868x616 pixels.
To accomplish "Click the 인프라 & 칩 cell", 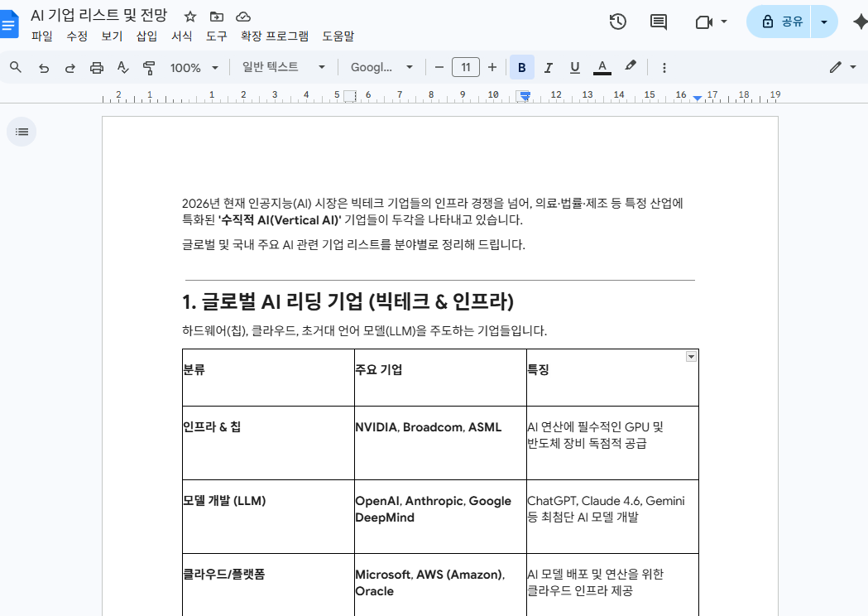I will 268,443.
